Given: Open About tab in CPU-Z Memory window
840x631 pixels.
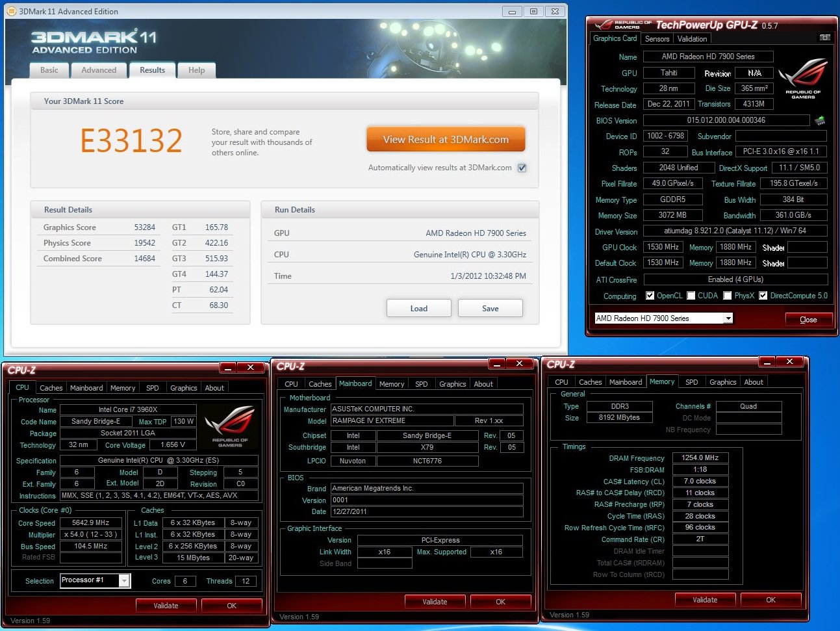Looking at the screenshot, I should pos(754,382).
